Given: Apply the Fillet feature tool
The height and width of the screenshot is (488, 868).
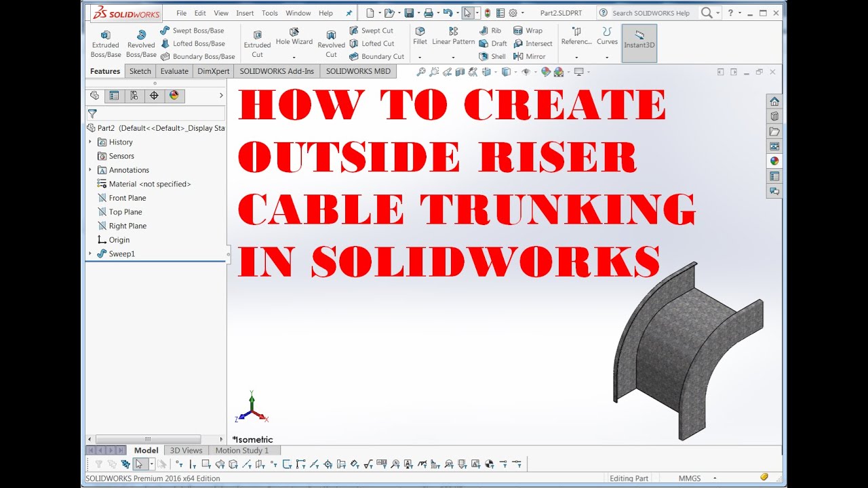Looking at the screenshot, I should tap(420, 37).
